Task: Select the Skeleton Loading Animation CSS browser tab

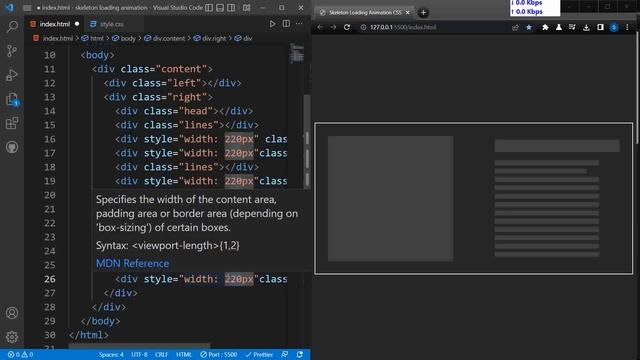Action: (x=364, y=13)
